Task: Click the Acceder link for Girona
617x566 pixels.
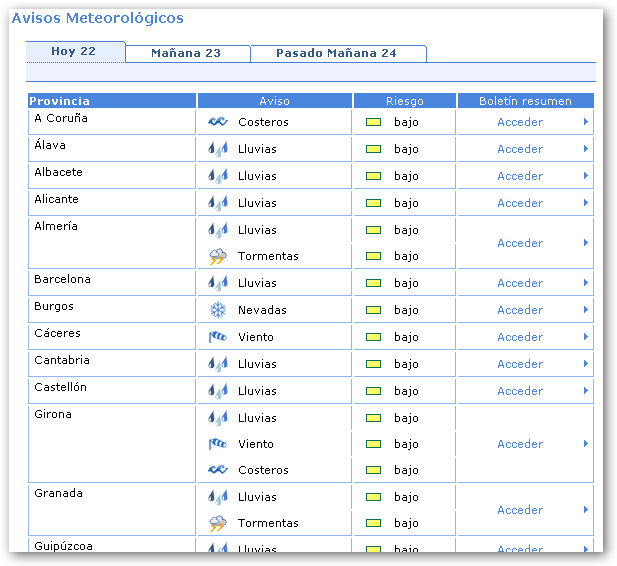Action: tap(520, 444)
